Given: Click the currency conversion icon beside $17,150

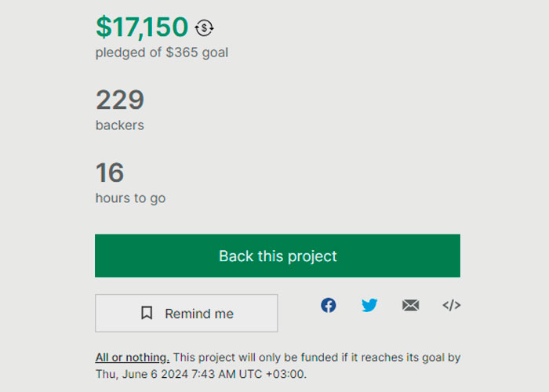Looking at the screenshot, I should click(204, 28).
